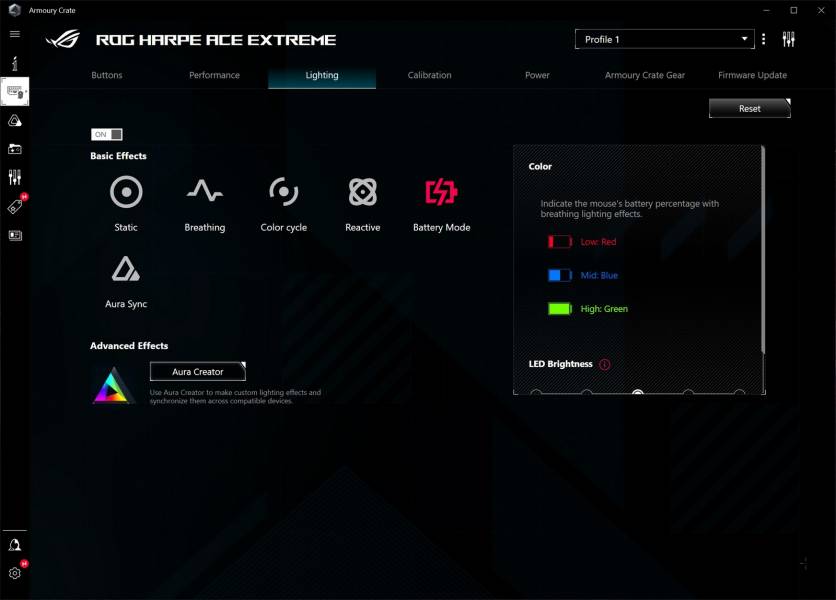Click the LED Brightness info icon
The height and width of the screenshot is (600, 836).
click(605, 364)
